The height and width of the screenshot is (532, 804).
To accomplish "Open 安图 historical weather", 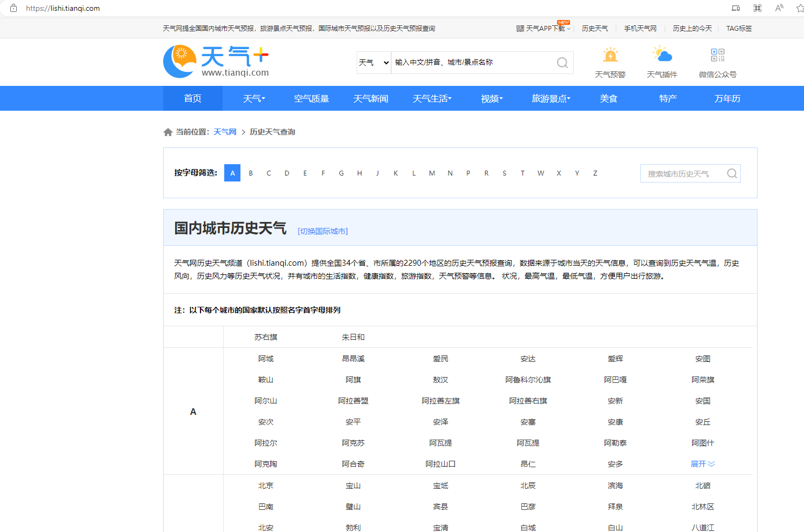I will click(703, 359).
